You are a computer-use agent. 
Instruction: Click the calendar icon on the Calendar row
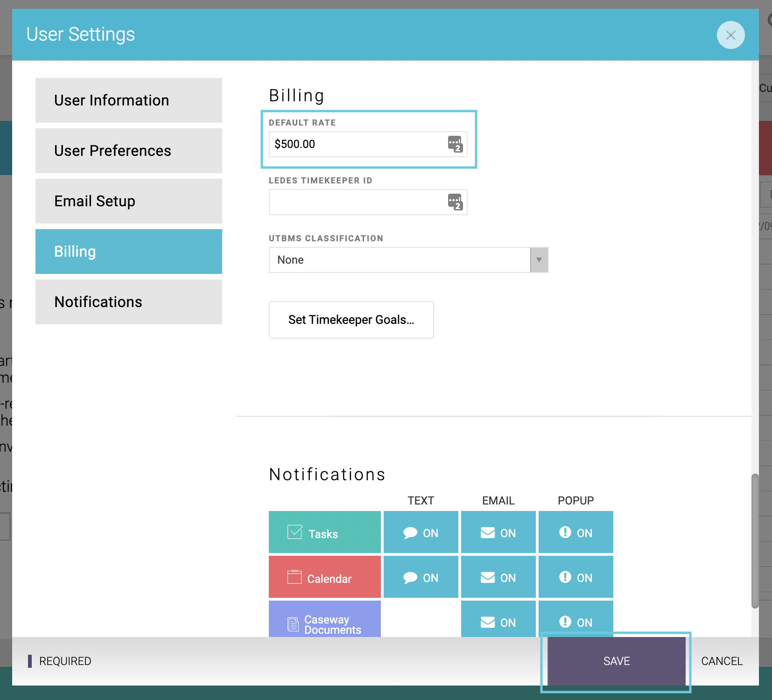(295, 576)
